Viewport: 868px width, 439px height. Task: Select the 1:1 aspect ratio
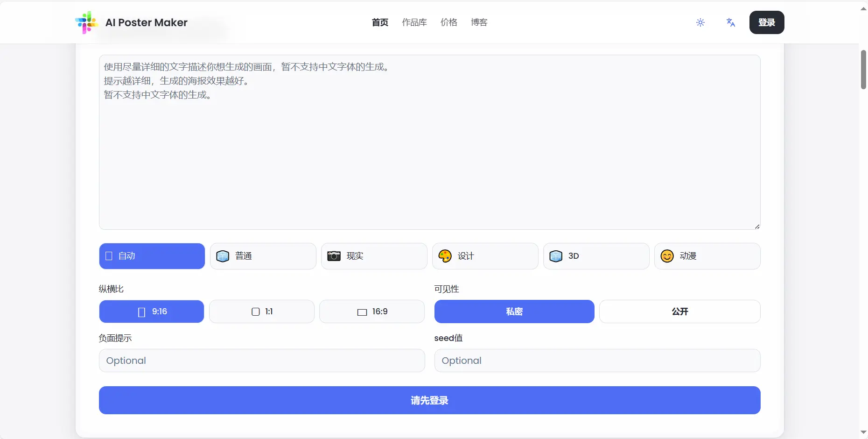(261, 312)
